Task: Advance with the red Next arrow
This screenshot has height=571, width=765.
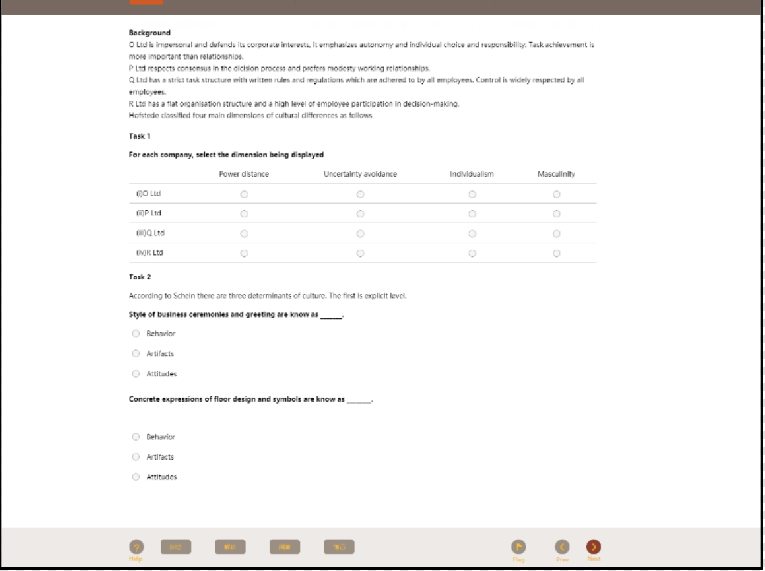Action: pyautogui.click(x=593, y=546)
